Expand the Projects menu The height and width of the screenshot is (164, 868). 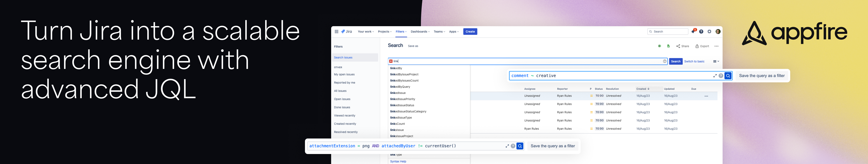[385, 32]
